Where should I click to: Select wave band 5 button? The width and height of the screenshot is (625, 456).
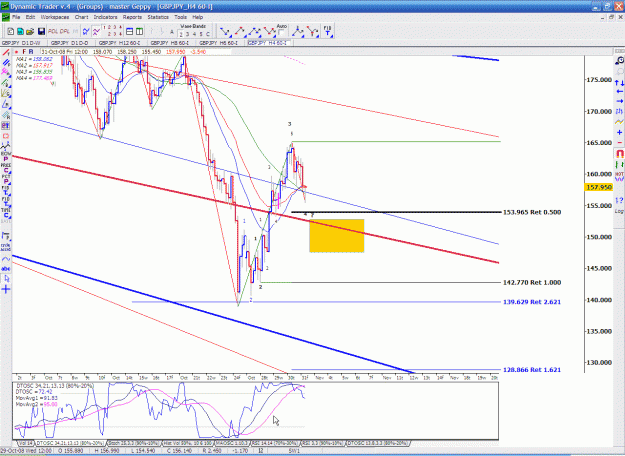pos(201,34)
